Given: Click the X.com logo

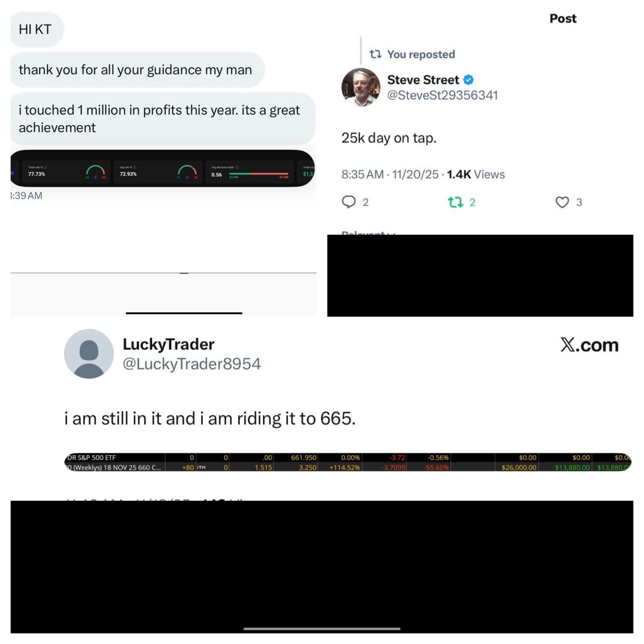Looking at the screenshot, I should coord(589,345).
